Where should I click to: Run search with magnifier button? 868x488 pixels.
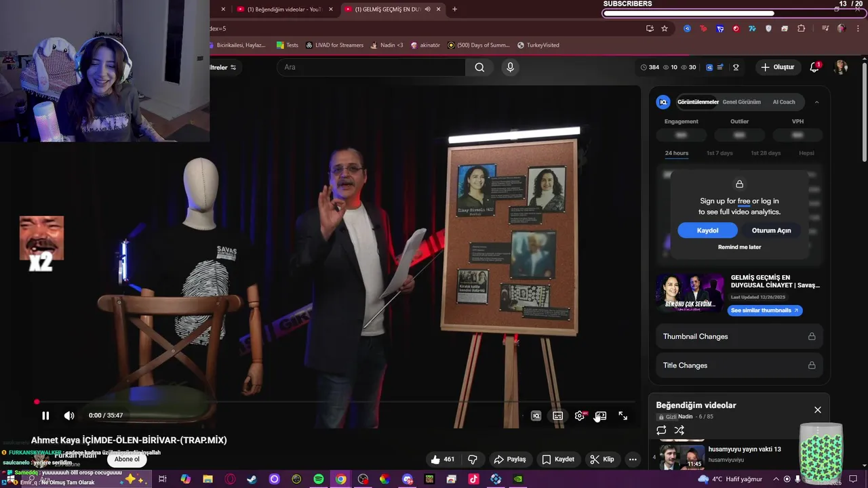[x=479, y=67]
